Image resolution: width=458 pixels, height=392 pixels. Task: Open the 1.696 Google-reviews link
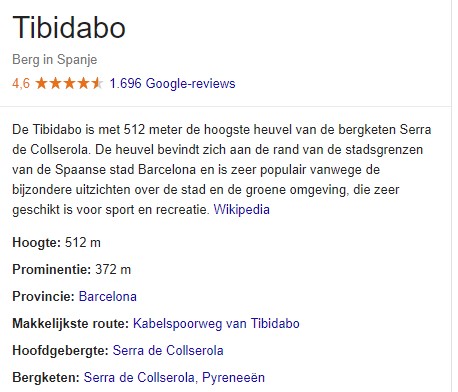[x=172, y=83]
